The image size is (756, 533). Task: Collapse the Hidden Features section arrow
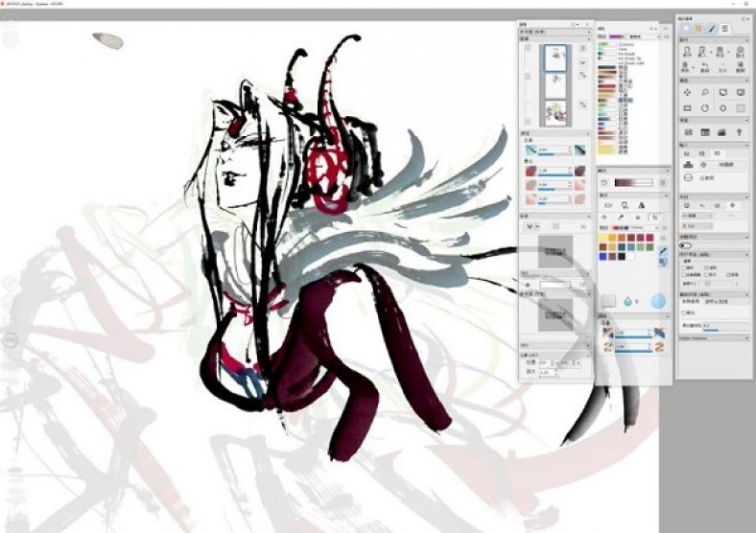point(746,338)
